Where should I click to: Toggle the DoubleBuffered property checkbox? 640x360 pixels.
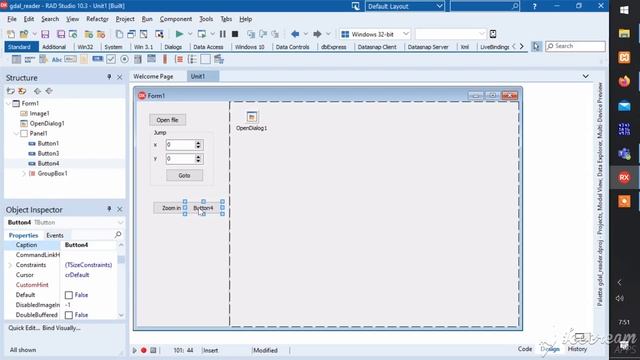(x=69, y=315)
